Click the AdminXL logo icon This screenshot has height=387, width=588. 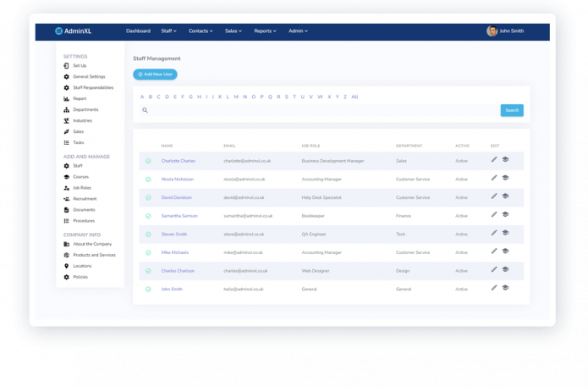[x=58, y=31]
